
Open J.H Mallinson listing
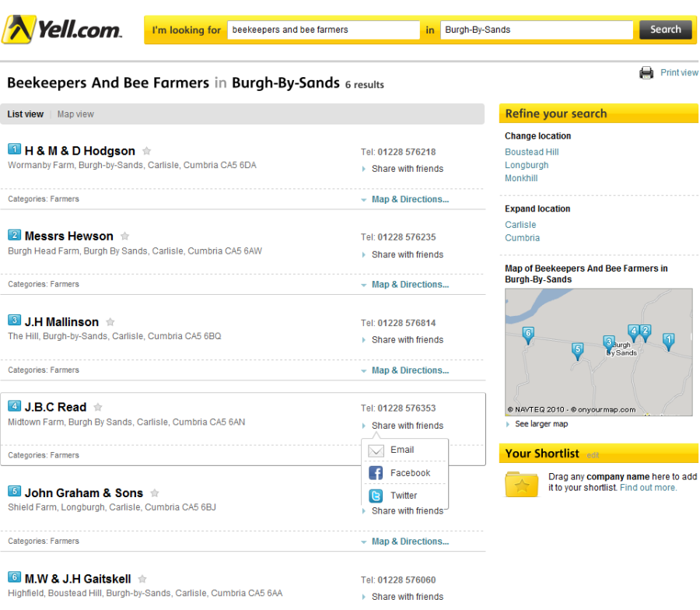(x=61, y=322)
